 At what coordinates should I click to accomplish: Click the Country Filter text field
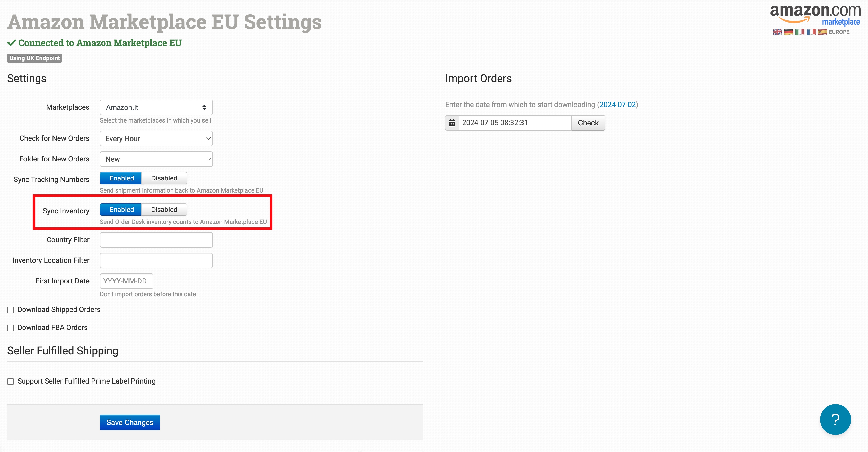click(x=156, y=240)
